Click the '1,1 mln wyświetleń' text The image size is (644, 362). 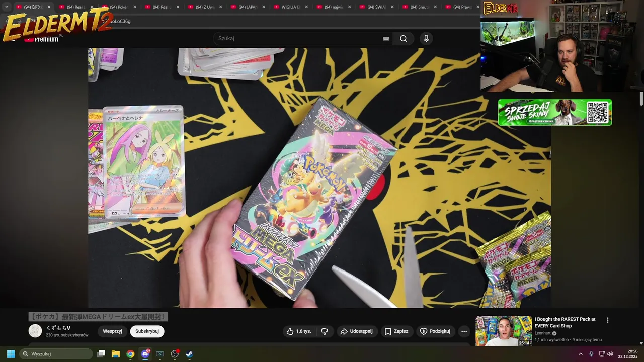[552, 340]
